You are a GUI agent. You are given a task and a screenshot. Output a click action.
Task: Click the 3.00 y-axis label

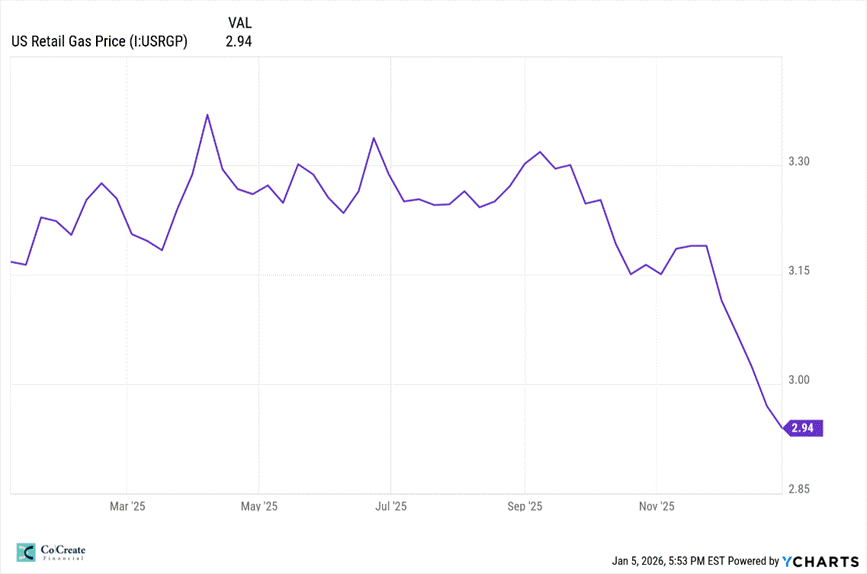798,380
